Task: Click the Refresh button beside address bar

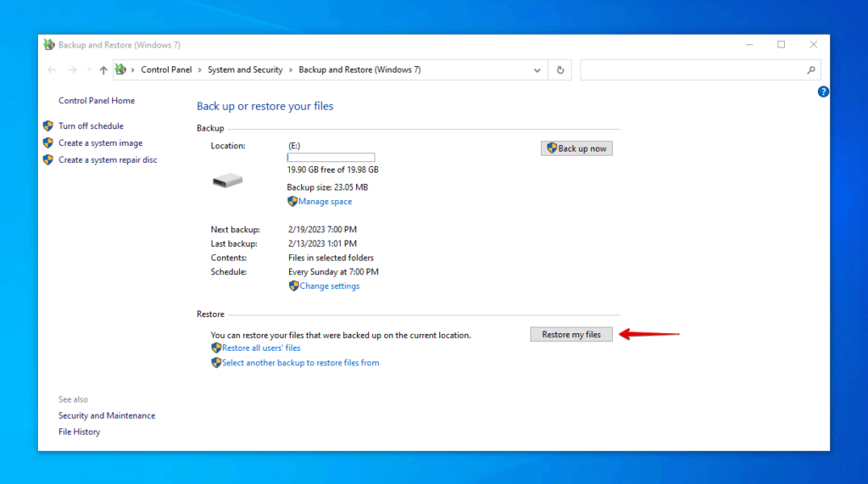Action: pyautogui.click(x=560, y=70)
